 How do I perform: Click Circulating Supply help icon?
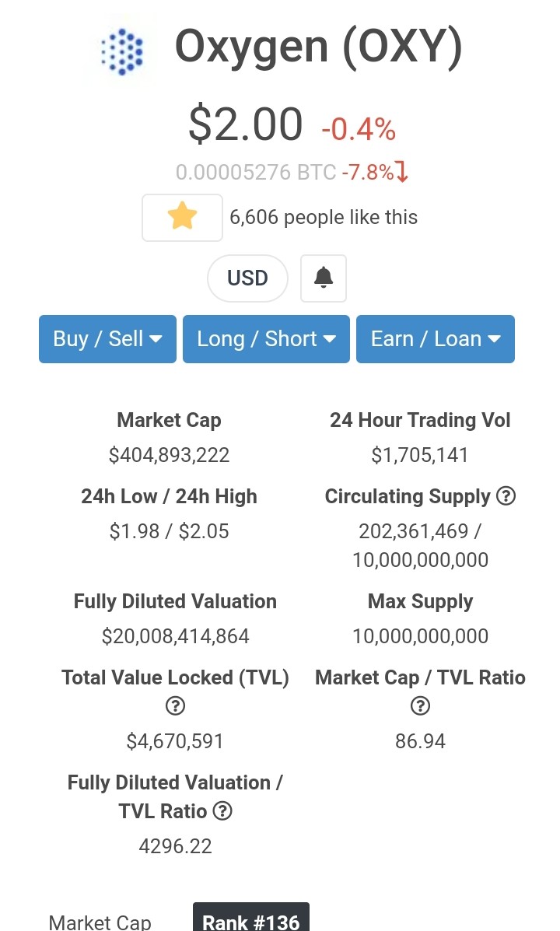[506, 495]
